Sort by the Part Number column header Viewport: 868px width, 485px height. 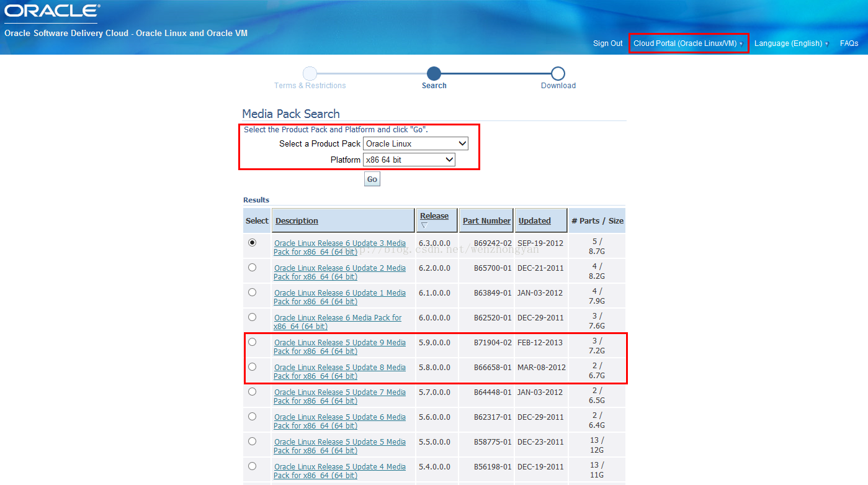tap(487, 220)
